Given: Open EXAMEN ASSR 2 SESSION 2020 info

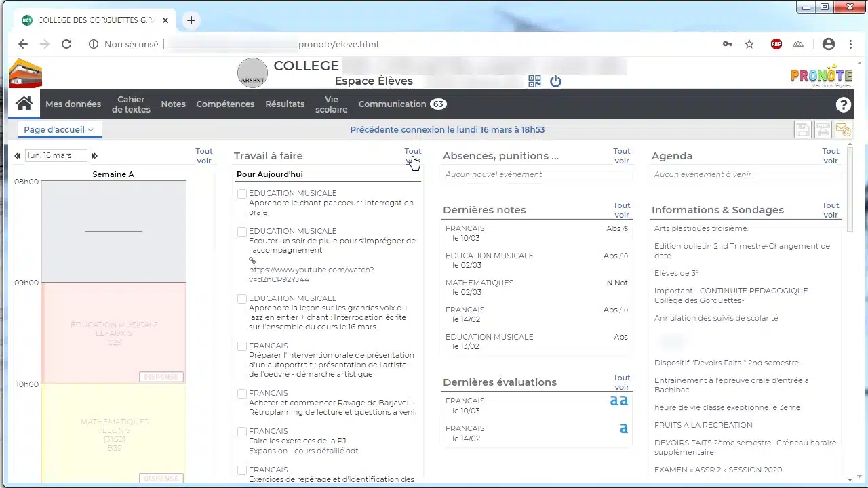Looking at the screenshot, I should tap(718, 470).
